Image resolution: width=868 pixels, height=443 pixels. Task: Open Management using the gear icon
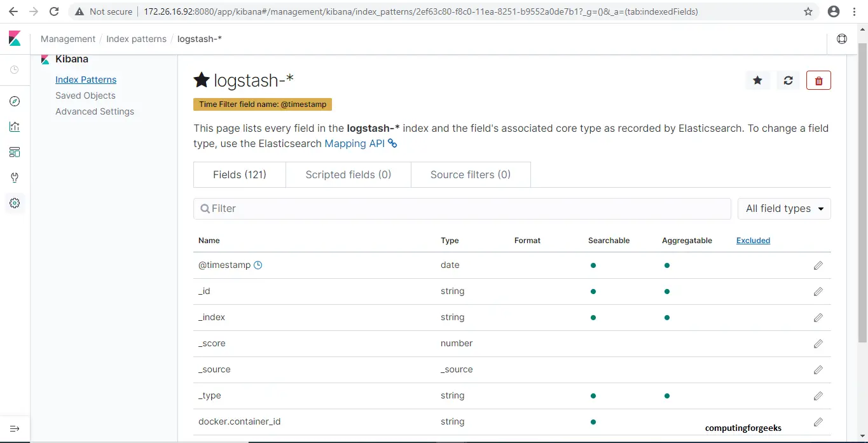[x=15, y=203]
